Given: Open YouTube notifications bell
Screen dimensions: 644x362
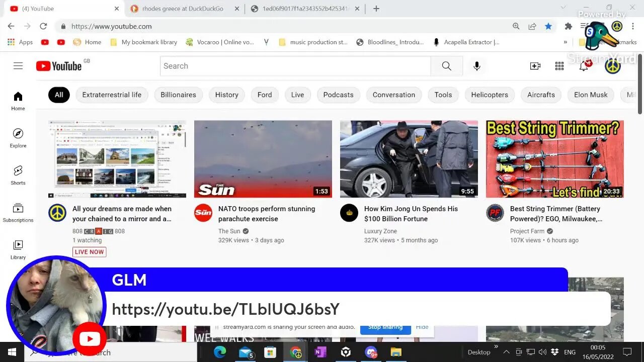Looking at the screenshot, I should click(584, 66).
